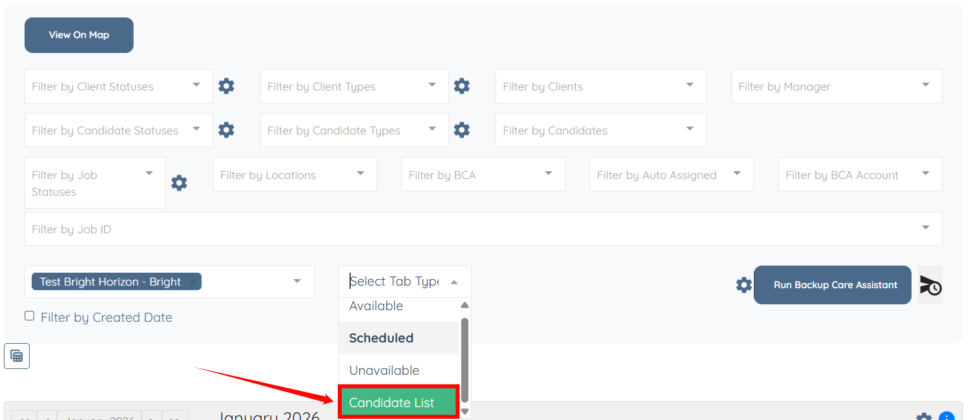Click the table grid icon button

click(x=17, y=356)
